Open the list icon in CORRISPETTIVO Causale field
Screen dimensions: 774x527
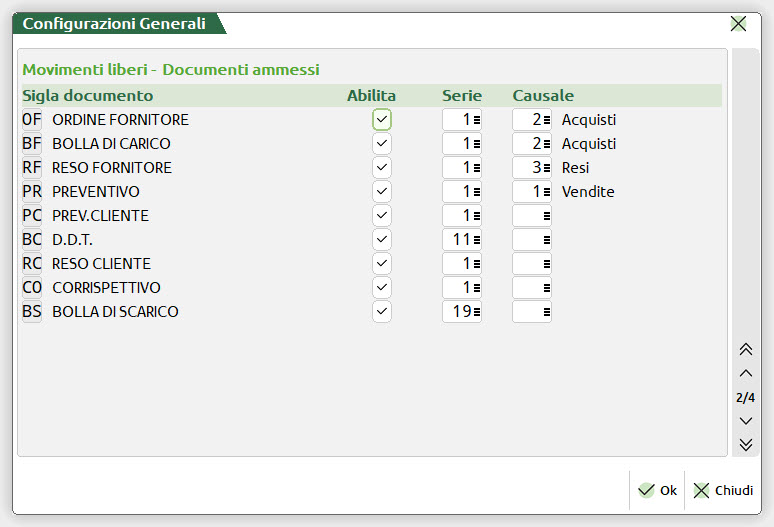[546, 288]
